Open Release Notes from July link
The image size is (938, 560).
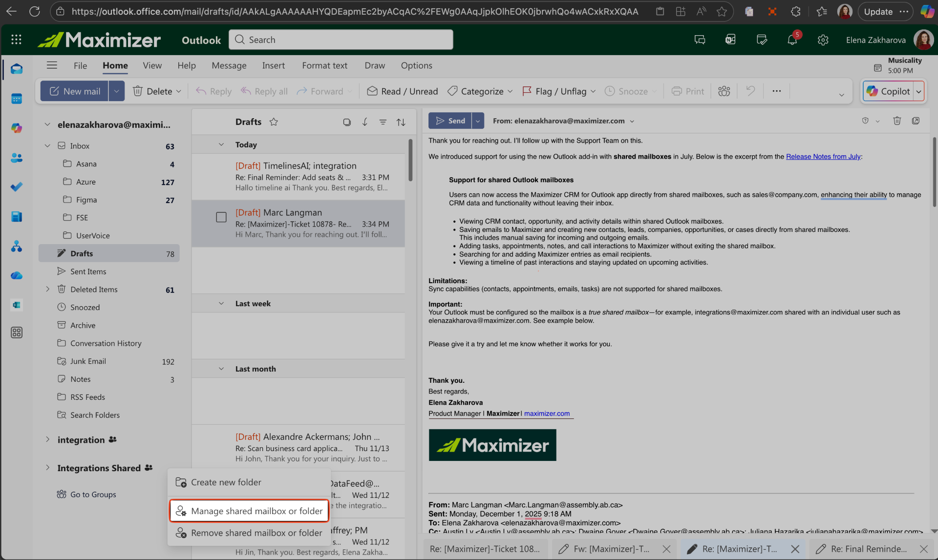click(823, 157)
